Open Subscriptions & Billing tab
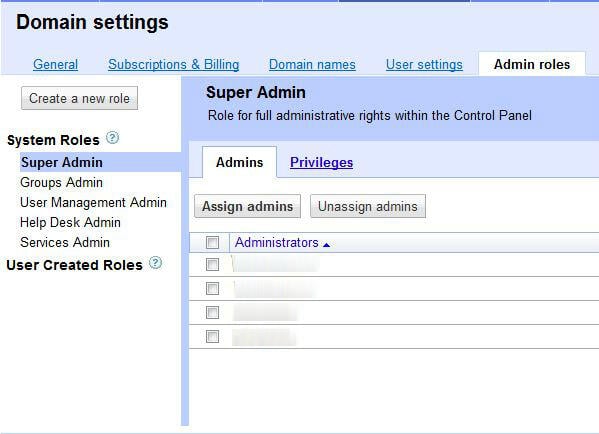Image resolution: width=599 pixels, height=434 pixels. tap(174, 64)
